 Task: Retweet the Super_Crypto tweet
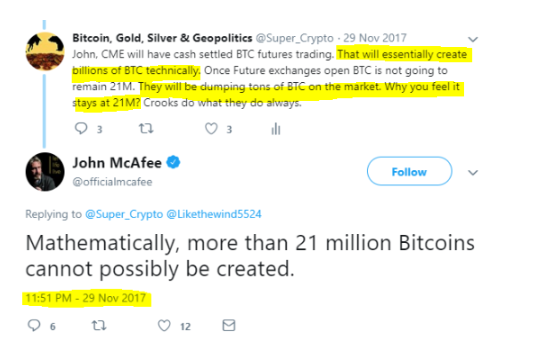coord(146,128)
